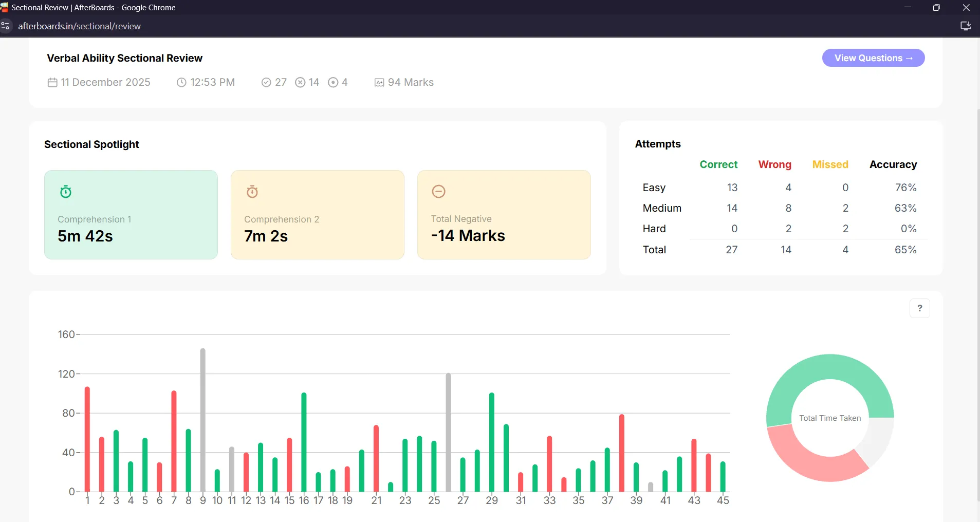Click the 94 Marks text
The image size is (980, 522).
click(411, 82)
